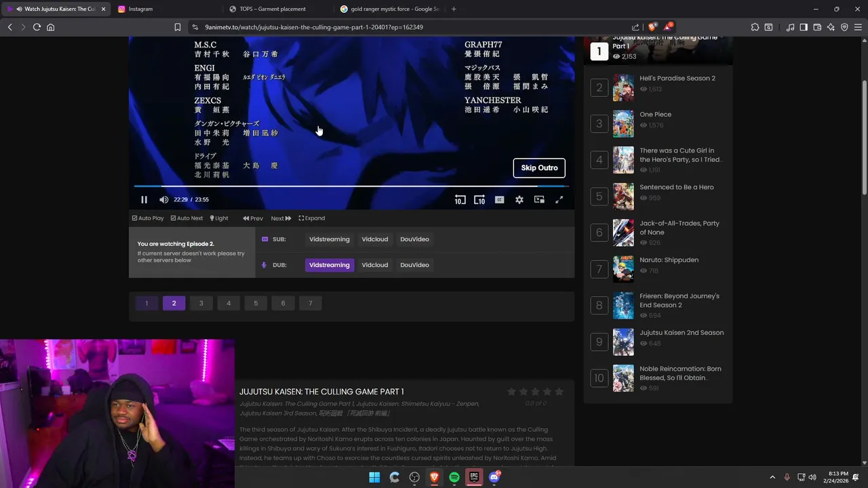Viewport: 868px width, 488px height.
Task: Open Brave Shields lion icon
Action: click(x=652, y=27)
